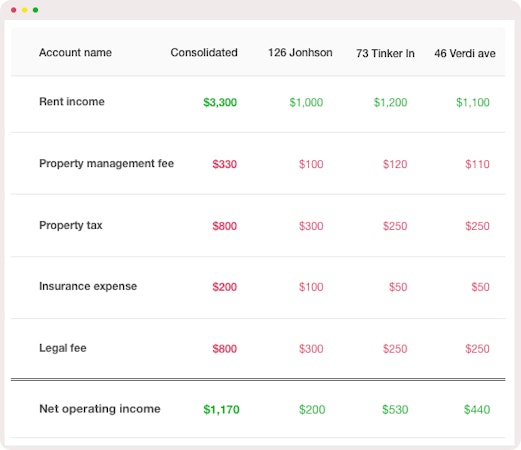Click the $440 Verdi ave net income
The height and width of the screenshot is (450, 521).
point(477,410)
